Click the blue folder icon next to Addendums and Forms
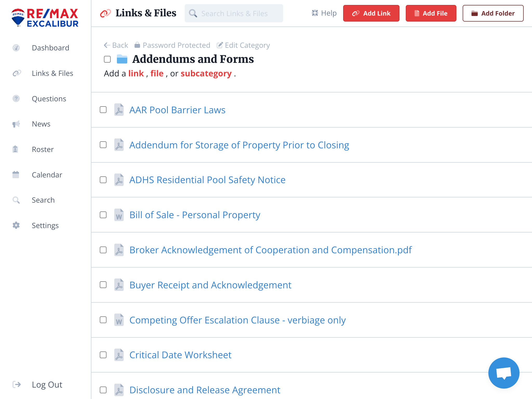This screenshot has height=399, width=532. coord(122,59)
